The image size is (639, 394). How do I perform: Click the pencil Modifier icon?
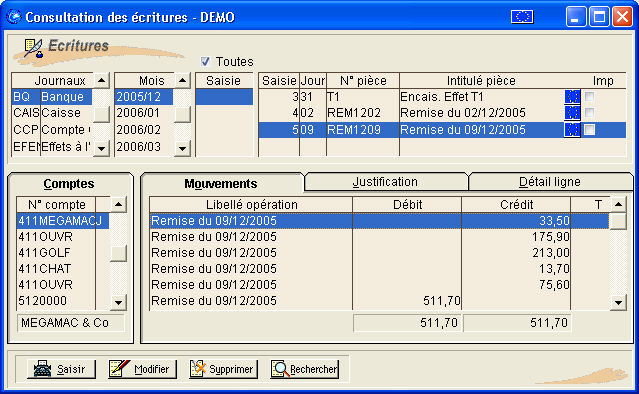(119, 368)
